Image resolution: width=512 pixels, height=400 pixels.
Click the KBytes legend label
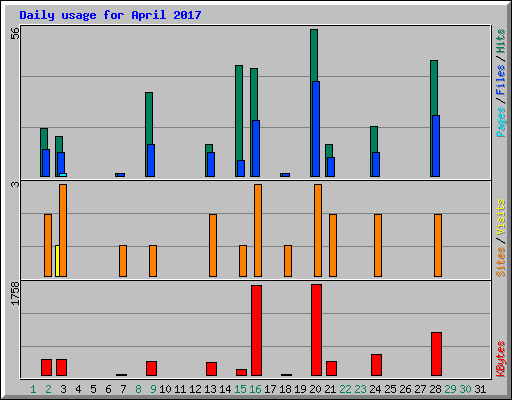(x=500, y=358)
